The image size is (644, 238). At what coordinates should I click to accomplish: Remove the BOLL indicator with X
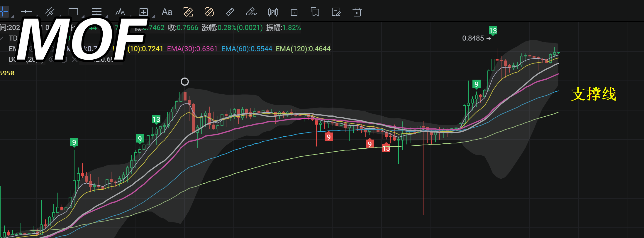point(74,60)
